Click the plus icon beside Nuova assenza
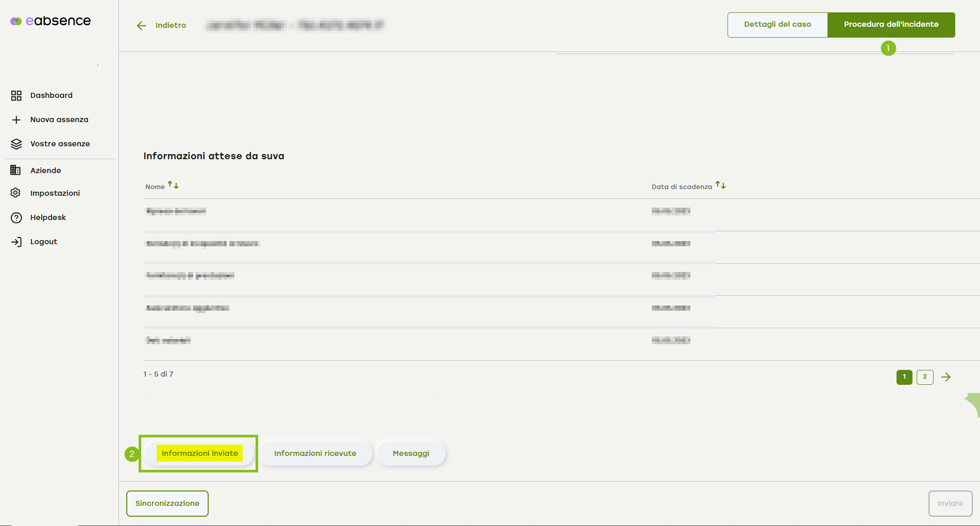 tap(16, 120)
